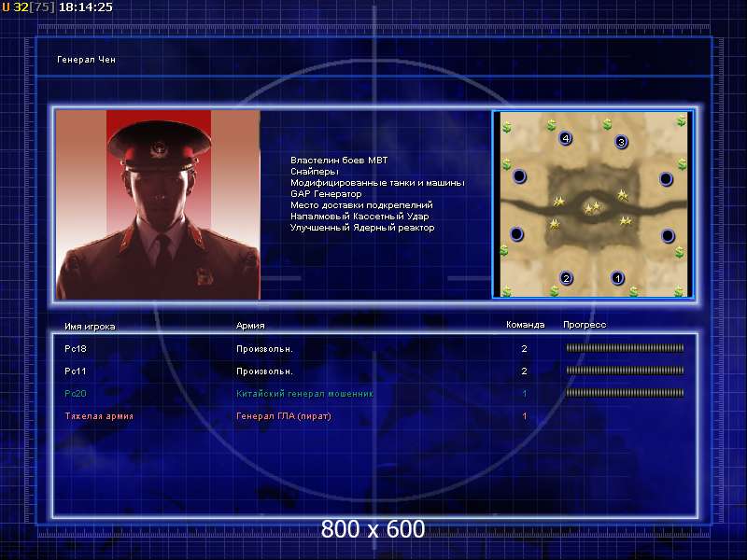Click Pc18's army 'Произвольн.'
Viewport: 747px width, 560px height.
coord(264,349)
